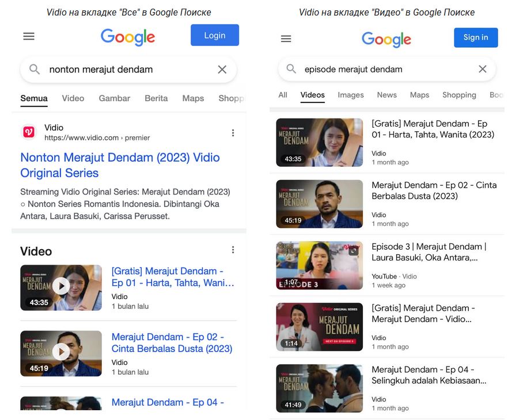Open three-dot menu of Video section
The width and height of the screenshot is (523, 420).
tap(233, 250)
